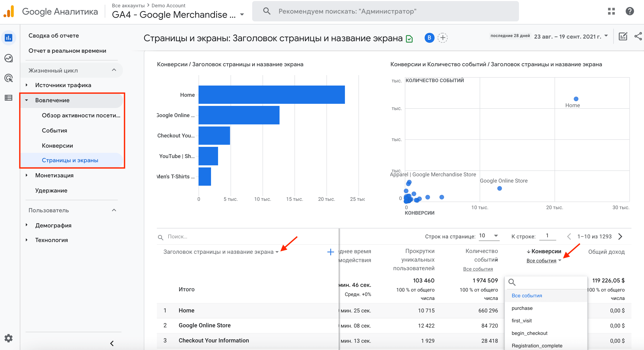The image size is (644, 350).
Task: Add a new comparison with plus circle
Action: point(443,38)
